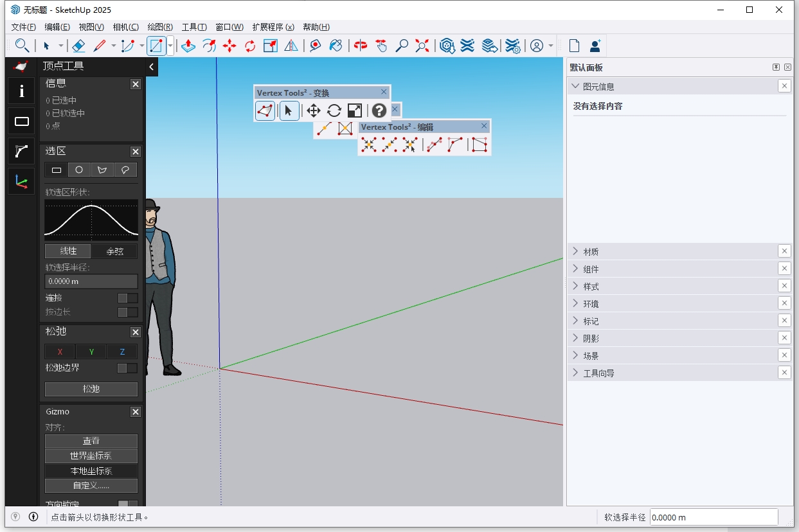This screenshot has width=799, height=532.
Task: Select the Rectangle drawing tool in the top toolbar
Action: point(155,46)
